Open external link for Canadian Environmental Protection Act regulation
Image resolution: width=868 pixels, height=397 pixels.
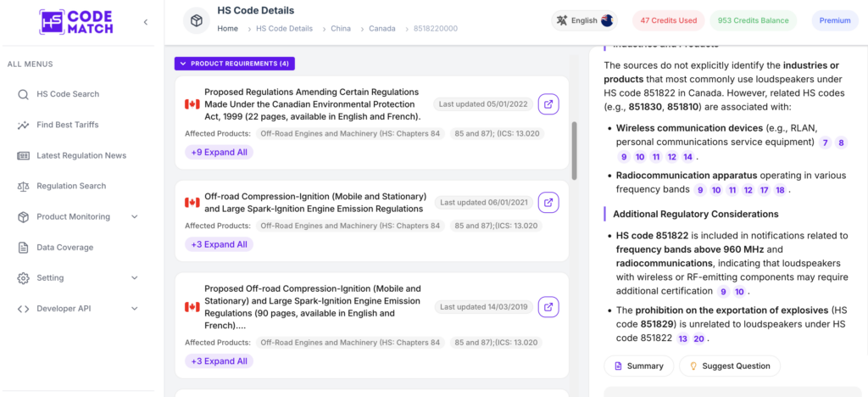point(548,104)
